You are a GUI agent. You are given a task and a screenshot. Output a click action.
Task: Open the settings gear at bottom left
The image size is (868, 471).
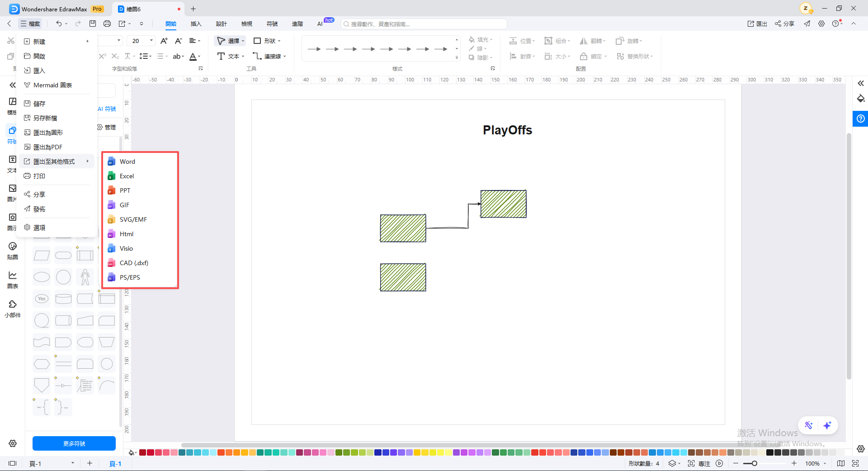pos(13,443)
